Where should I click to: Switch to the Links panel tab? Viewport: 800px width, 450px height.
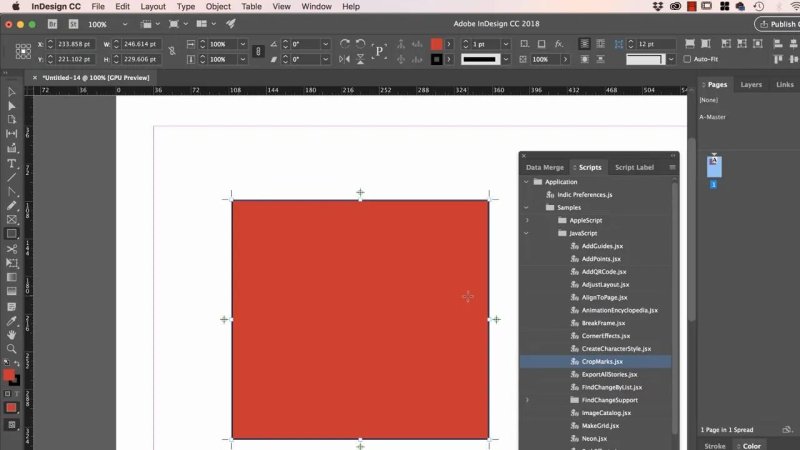point(785,85)
